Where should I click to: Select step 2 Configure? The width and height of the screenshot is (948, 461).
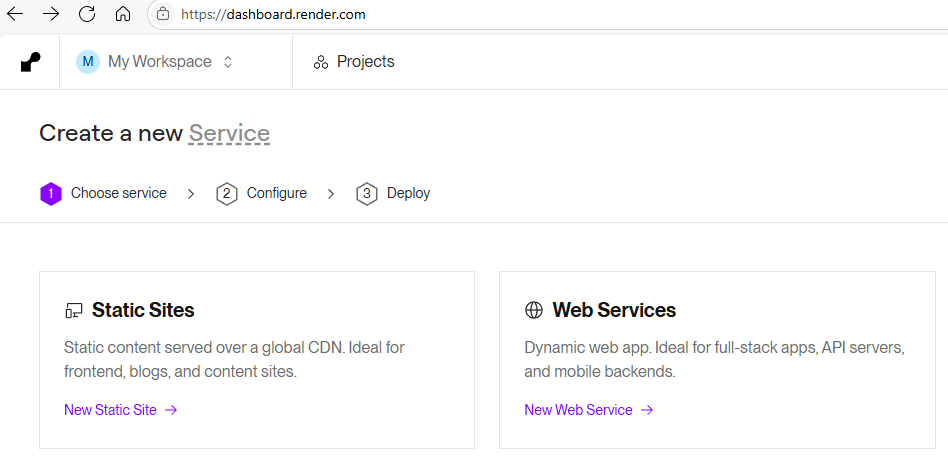[x=261, y=194]
